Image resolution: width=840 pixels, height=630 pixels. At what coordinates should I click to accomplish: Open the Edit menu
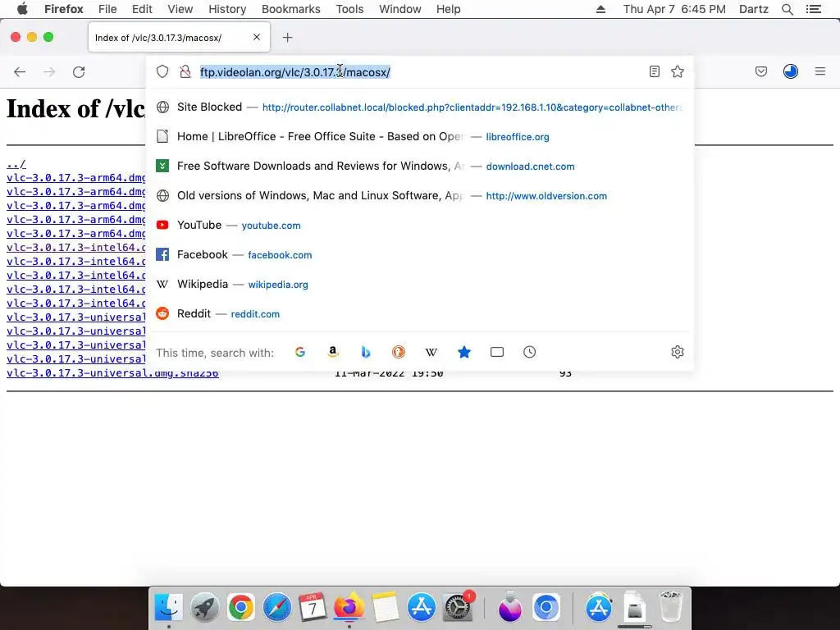click(142, 9)
